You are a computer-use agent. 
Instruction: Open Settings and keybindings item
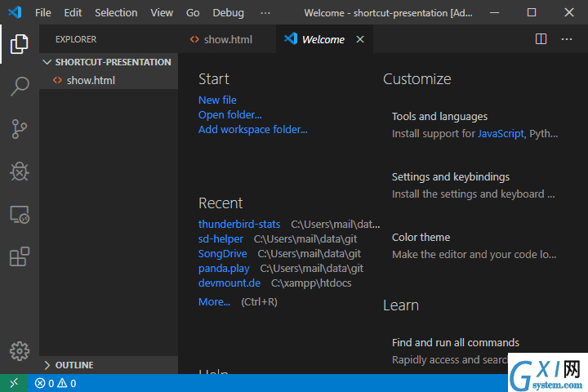[x=450, y=177]
